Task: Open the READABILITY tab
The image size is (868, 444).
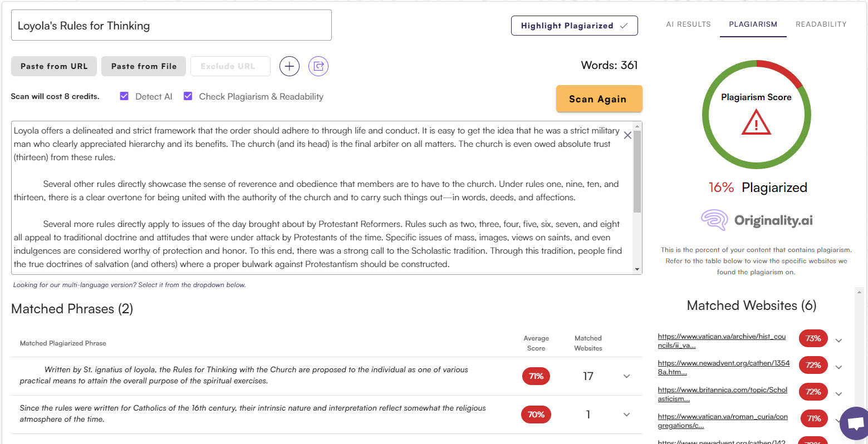Action: 821,24
